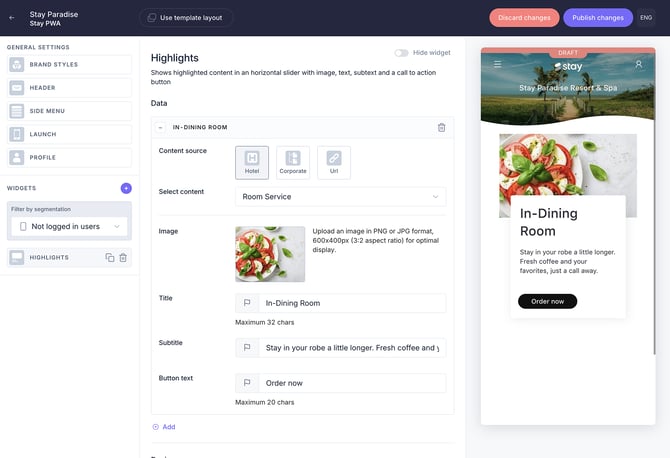Select the Highlights widget
The image size is (670, 458).
coord(69,258)
